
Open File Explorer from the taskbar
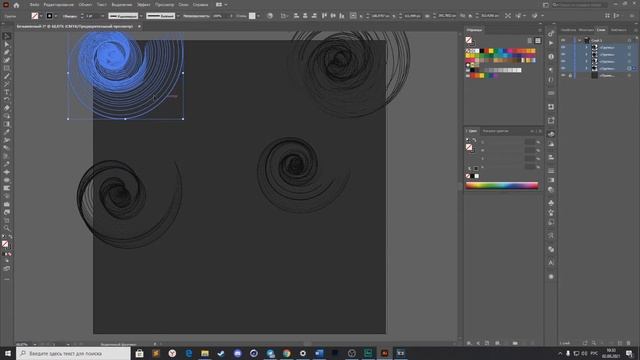(205, 353)
